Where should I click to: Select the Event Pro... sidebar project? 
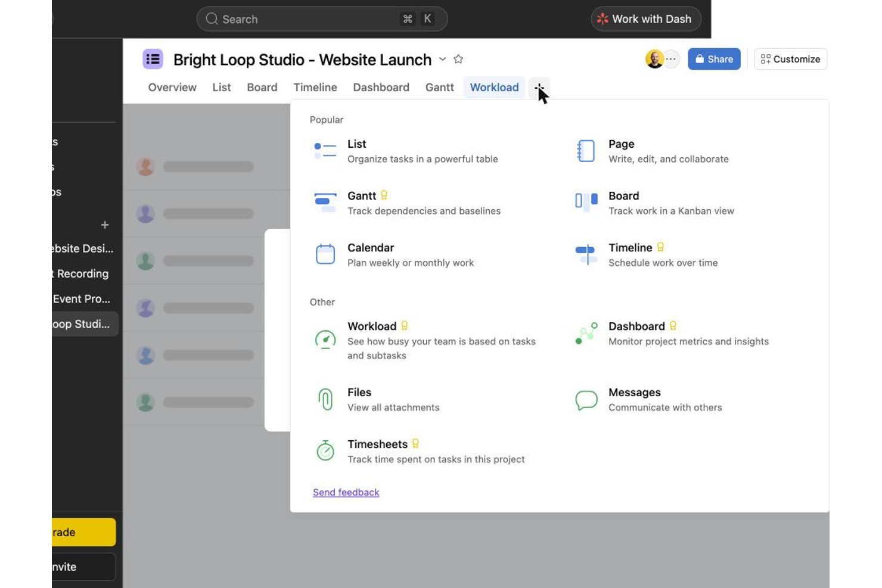coord(83,298)
